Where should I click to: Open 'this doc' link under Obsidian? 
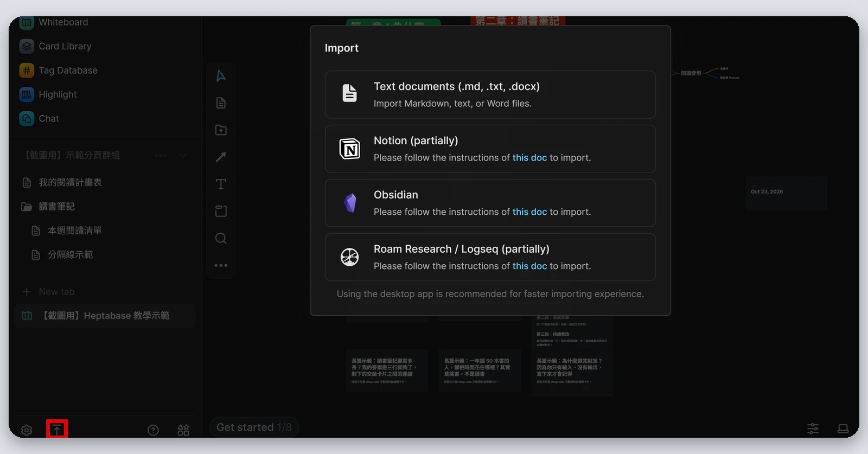pos(529,212)
